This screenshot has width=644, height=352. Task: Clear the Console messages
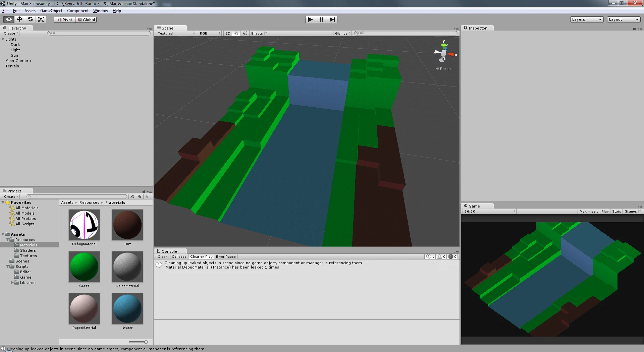(162, 256)
